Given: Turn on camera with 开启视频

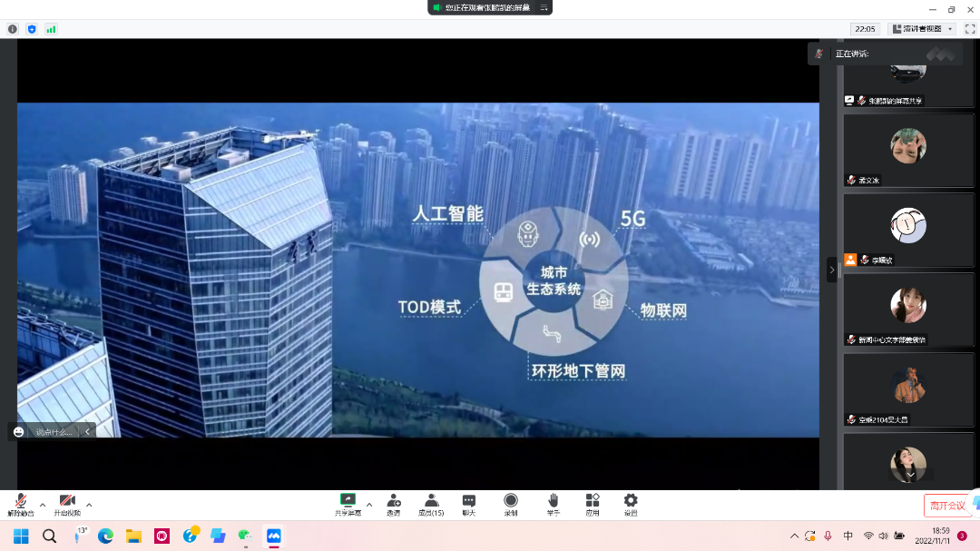Looking at the screenshot, I should pos(67,504).
